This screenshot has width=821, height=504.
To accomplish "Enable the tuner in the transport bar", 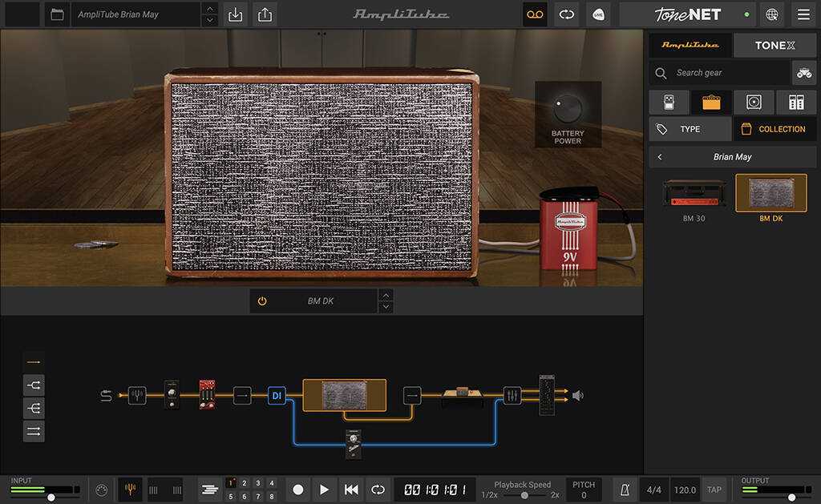I will (131, 489).
